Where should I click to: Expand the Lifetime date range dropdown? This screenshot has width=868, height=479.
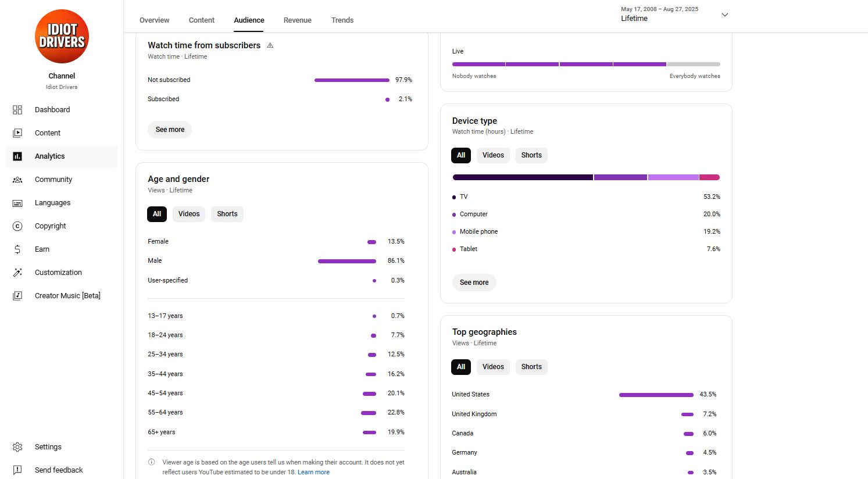coord(724,15)
